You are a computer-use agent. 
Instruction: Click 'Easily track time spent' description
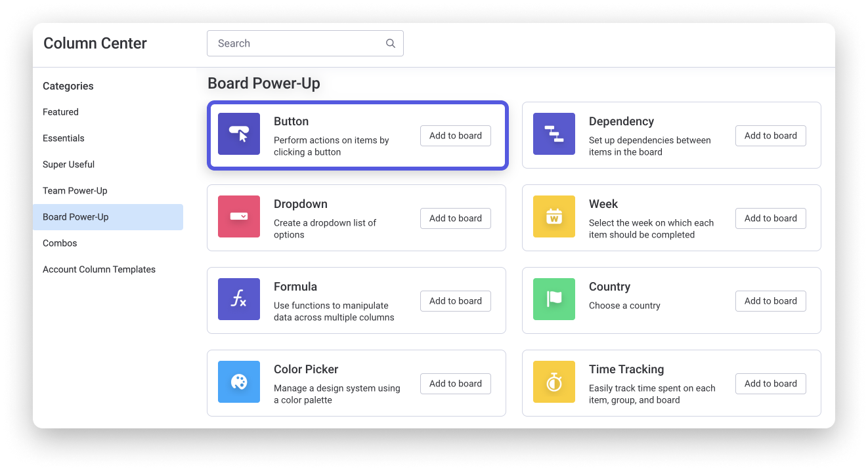pos(652,394)
